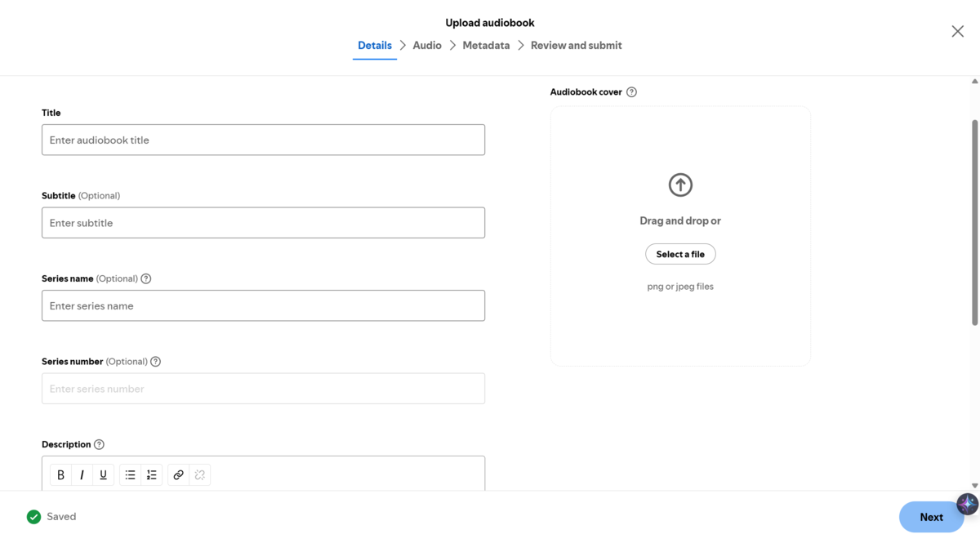This screenshot has width=980, height=543.
Task: Open help for the Audiobook cover
Action: (x=631, y=92)
